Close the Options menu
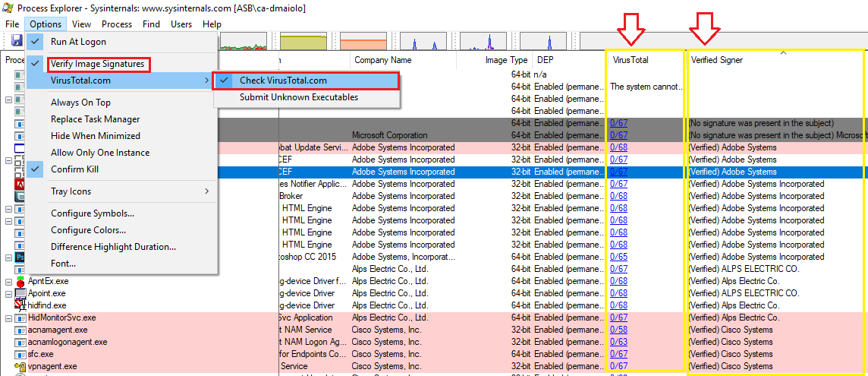Image resolution: width=868 pixels, height=376 pixels. tap(46, 24)
